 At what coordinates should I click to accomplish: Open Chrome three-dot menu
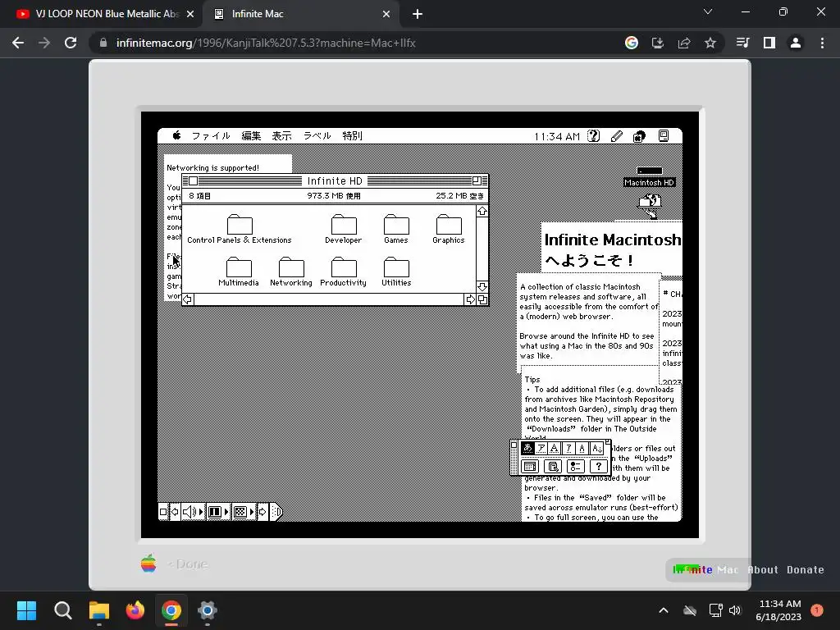pyautogui.click(x=822, y=43)
